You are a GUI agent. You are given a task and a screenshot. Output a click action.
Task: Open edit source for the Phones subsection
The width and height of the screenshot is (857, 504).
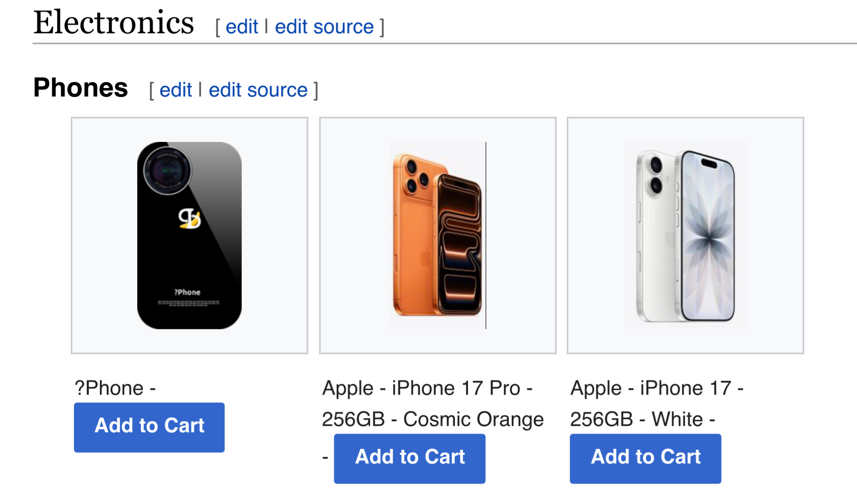(258, 90)
